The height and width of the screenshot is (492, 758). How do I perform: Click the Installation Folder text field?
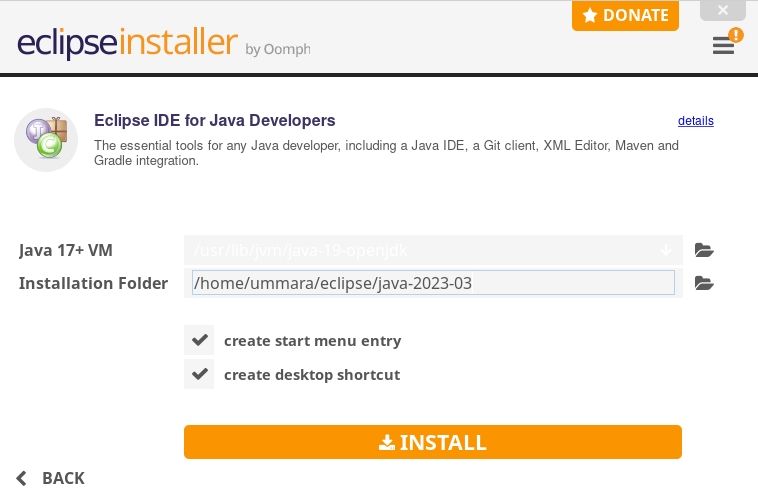[433, 283]
